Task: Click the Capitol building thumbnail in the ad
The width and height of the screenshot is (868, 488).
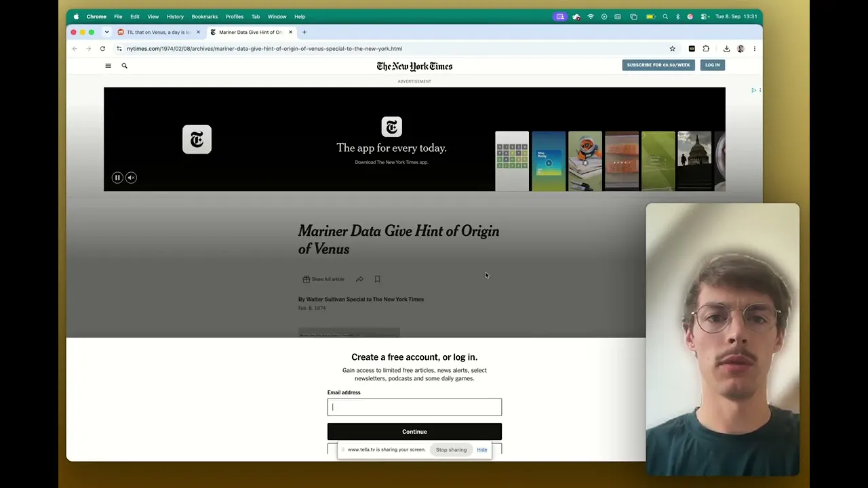Action: click(x=694, y=161)
